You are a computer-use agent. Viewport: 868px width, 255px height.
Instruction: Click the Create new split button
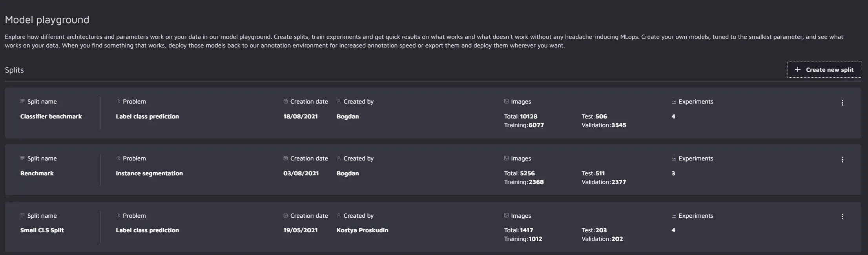point(824,70)
